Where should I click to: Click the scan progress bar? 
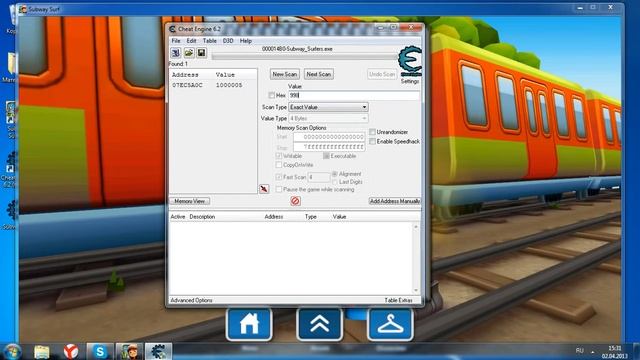(304, 57)
